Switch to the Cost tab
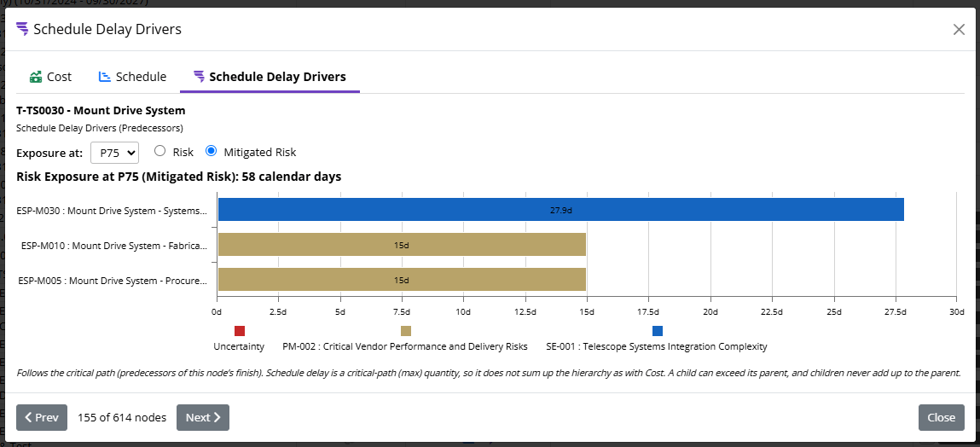 (x=50, y=77)
